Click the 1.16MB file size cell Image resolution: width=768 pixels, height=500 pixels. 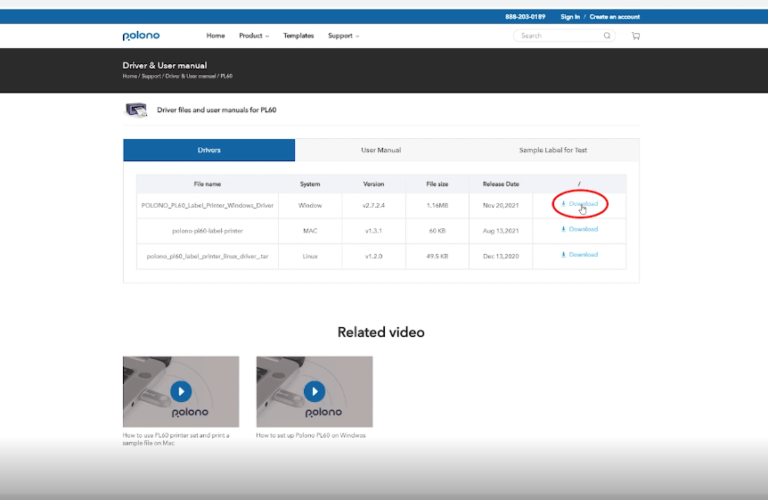point(437,206)
